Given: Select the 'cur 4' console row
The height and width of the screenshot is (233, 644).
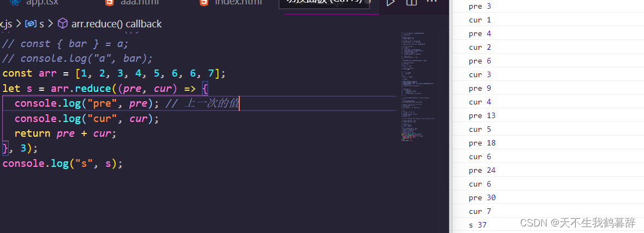Looking at the screenshot, I should [548, 102].
